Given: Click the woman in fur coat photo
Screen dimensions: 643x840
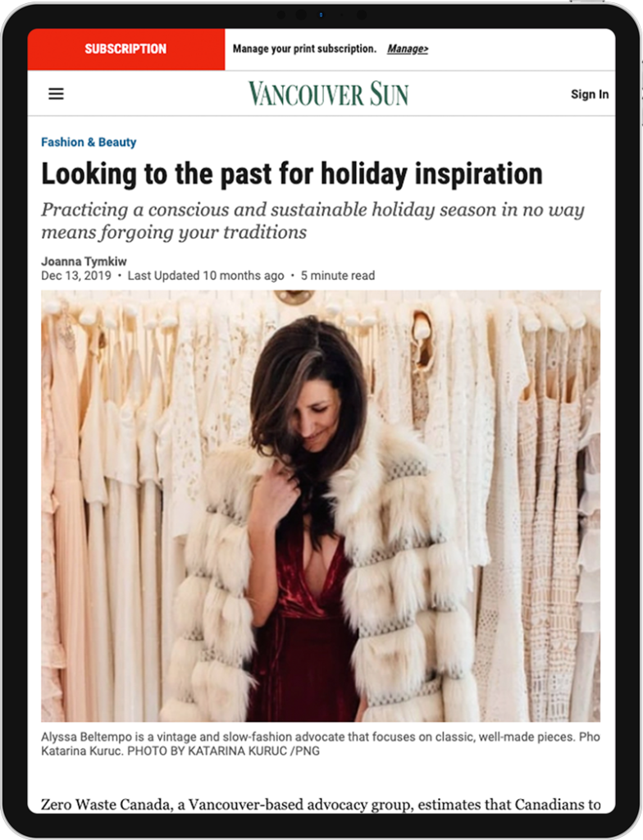Looking at the screenshot, I should (321, 505).
